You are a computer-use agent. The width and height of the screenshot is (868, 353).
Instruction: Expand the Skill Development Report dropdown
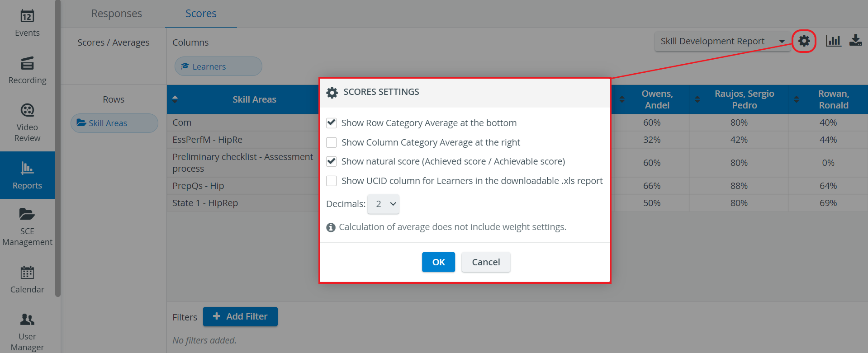click(722, 41)
